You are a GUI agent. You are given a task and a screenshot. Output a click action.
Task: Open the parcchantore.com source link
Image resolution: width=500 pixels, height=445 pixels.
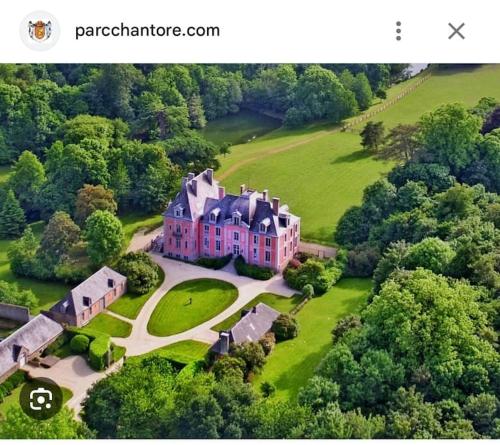(x=147, y=31)
